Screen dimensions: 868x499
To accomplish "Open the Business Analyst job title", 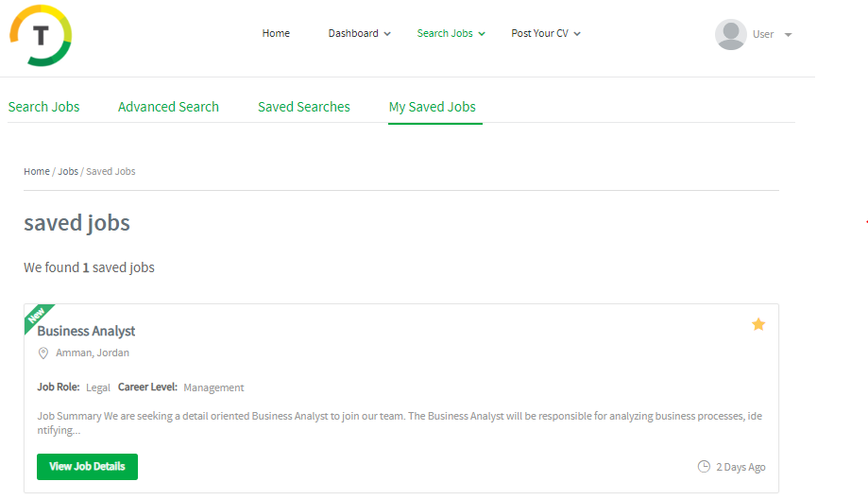I will [x=86, y=331].
